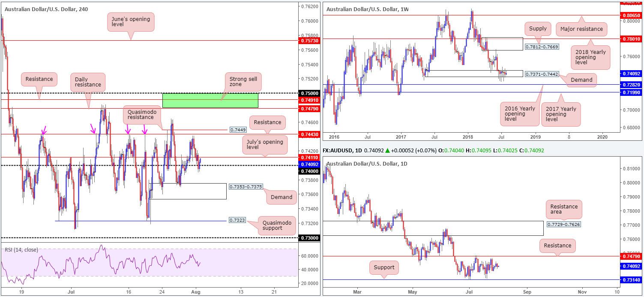Click the black 0.75000 price tag
The width and height of the screenshot is (644, 297).
309,93
